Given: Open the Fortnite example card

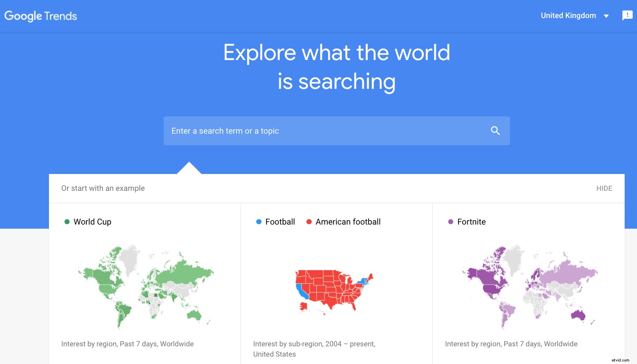Looking at the screenshot, I should click(528, 284).
